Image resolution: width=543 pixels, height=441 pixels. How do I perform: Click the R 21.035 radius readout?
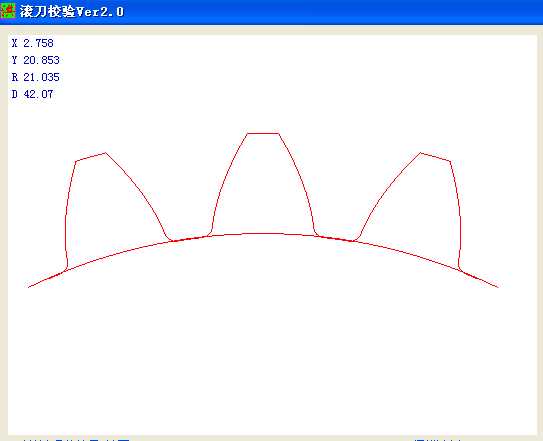(36, 77)
